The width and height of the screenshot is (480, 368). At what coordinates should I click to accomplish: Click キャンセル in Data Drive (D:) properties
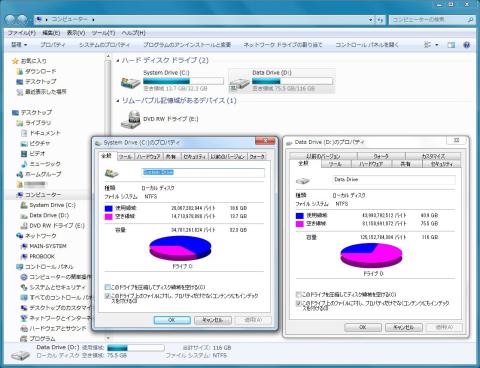click(404, 327)
